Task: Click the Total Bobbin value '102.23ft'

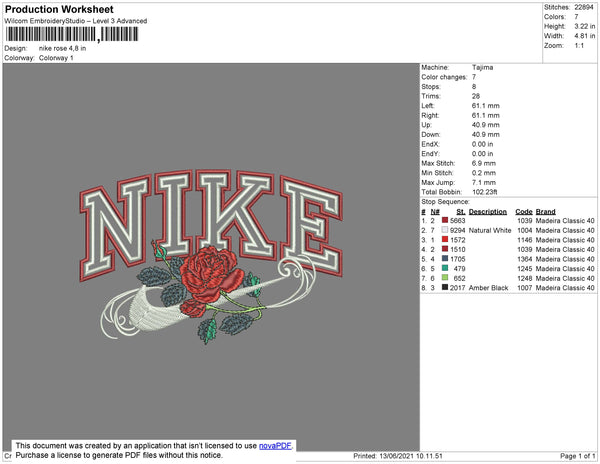Action: (x=484, y=192)
